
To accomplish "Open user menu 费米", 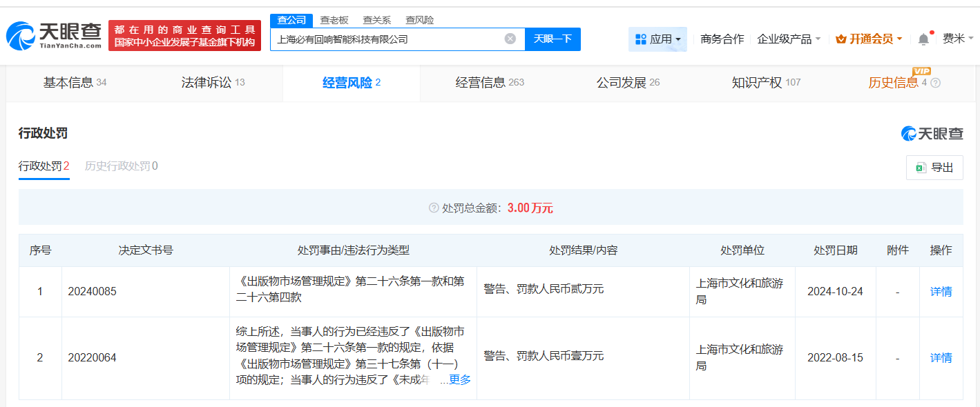I will pos(957,39).
